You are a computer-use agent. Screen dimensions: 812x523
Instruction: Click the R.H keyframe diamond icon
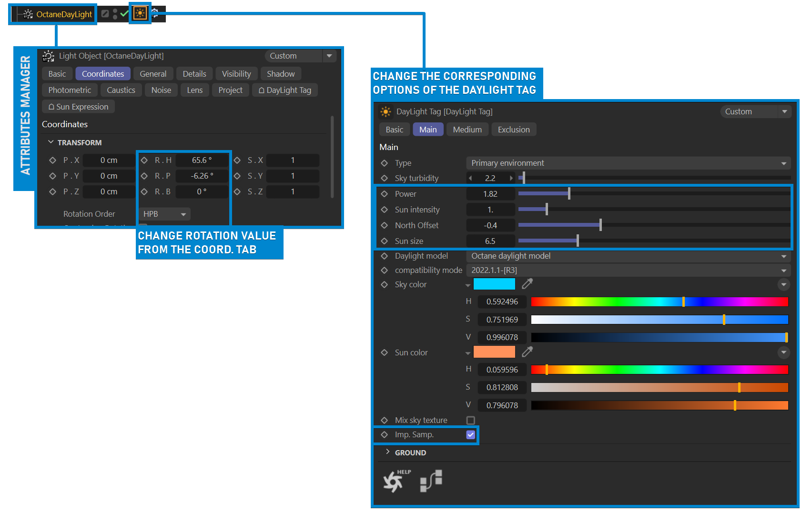144,160
